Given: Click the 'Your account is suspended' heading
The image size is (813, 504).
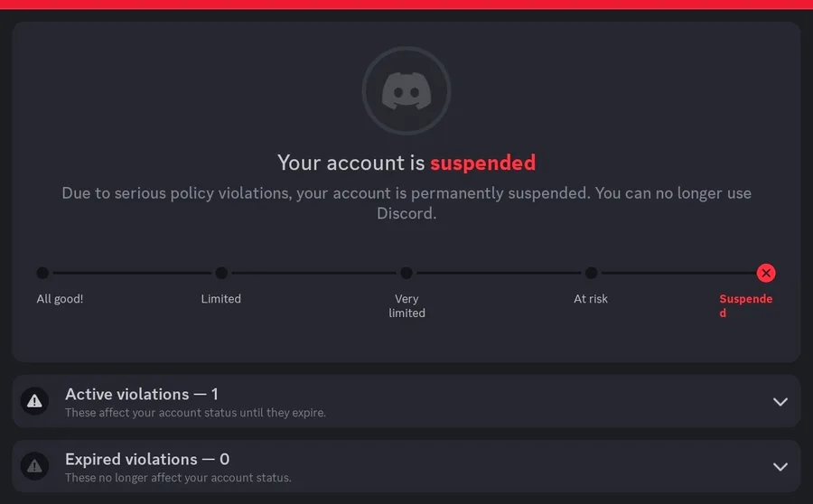Looking at the screenshot, I should (406, 163).
